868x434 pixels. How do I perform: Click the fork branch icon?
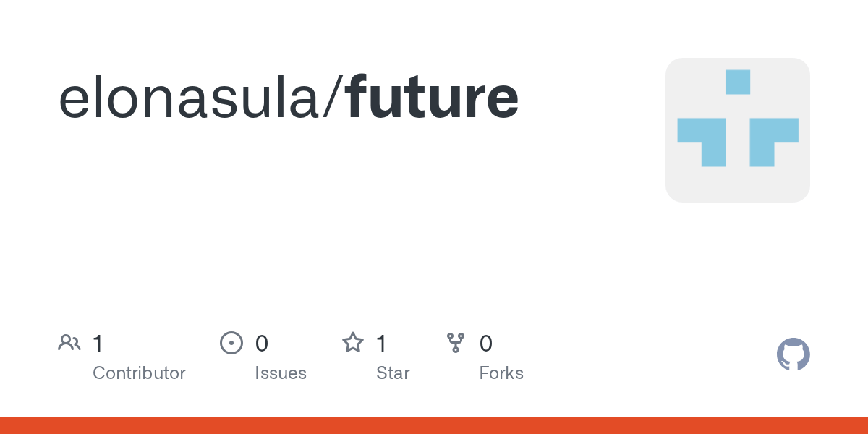coord(456,343)
